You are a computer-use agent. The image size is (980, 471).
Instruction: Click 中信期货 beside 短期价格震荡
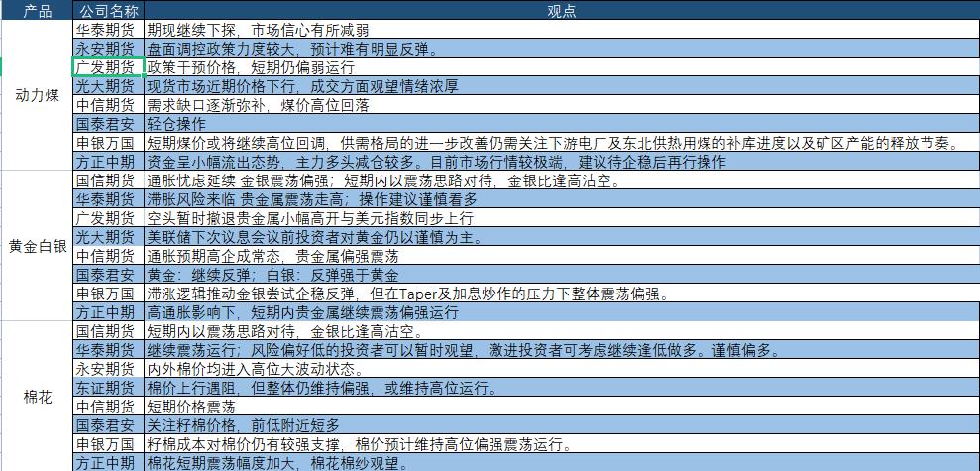pos(109,406)
